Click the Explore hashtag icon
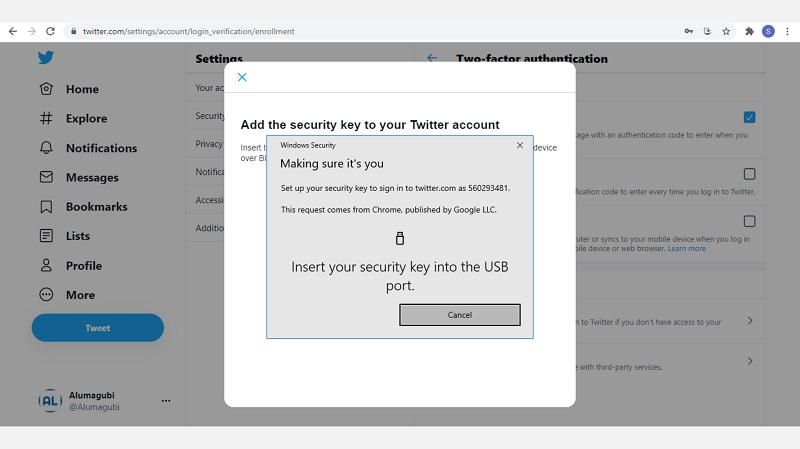The height and width of the screenshot is (449, 800). coord(46,118)
